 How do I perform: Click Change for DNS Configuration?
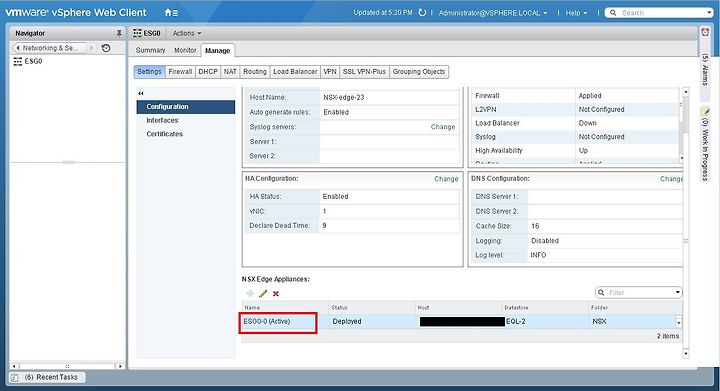(x=671, y=179)
